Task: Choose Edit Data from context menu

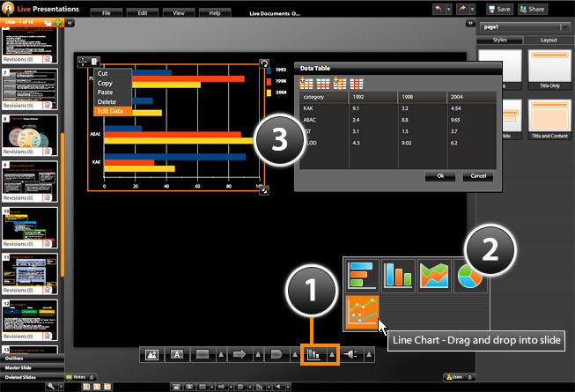Action: pos(113,111)
